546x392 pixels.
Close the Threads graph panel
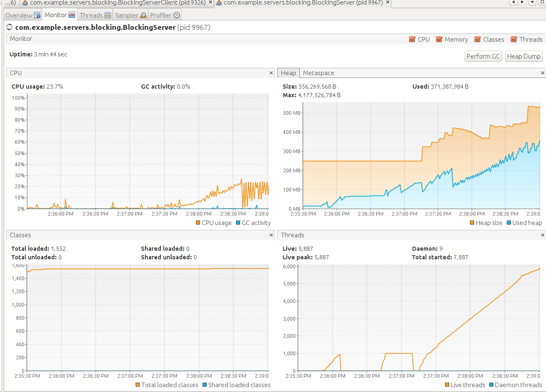tap(542, 235)
